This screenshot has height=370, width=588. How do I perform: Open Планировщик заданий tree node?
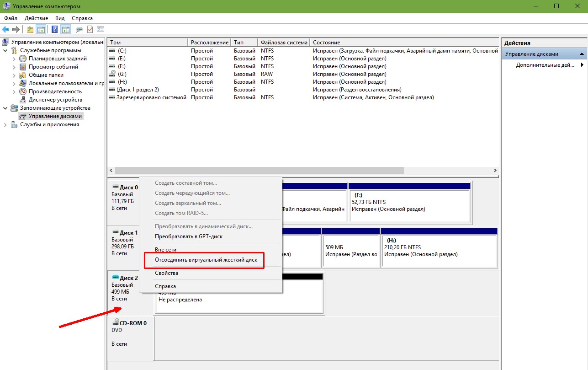(x=58, y=59)
